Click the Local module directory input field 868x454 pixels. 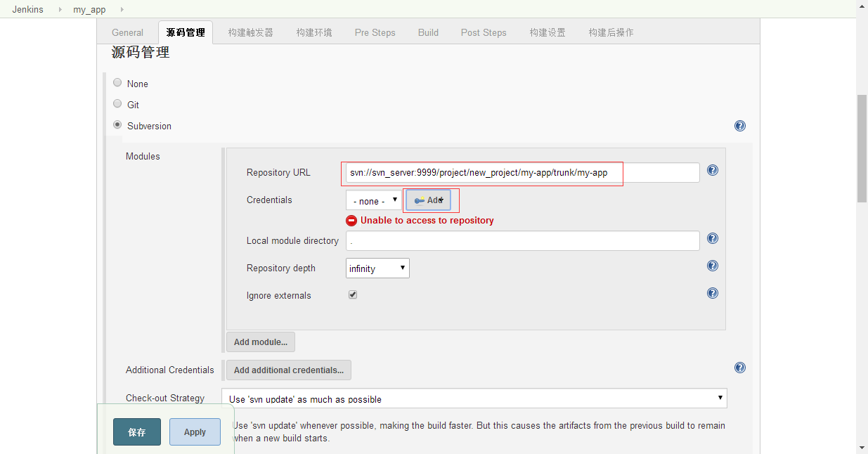coord(522,240)
